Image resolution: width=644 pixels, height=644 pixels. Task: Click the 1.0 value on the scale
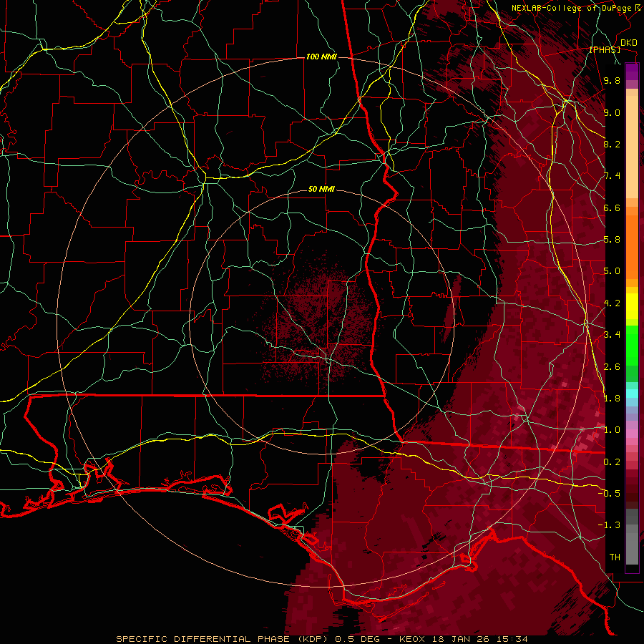612,430
